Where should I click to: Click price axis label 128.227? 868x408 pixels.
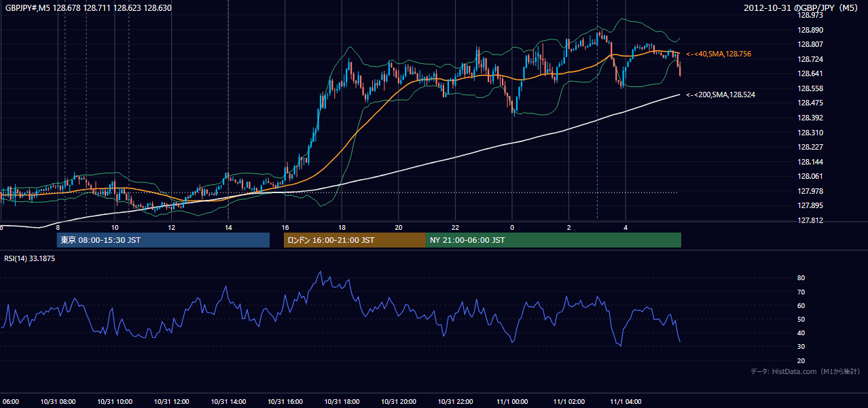(x=810, y=147)
